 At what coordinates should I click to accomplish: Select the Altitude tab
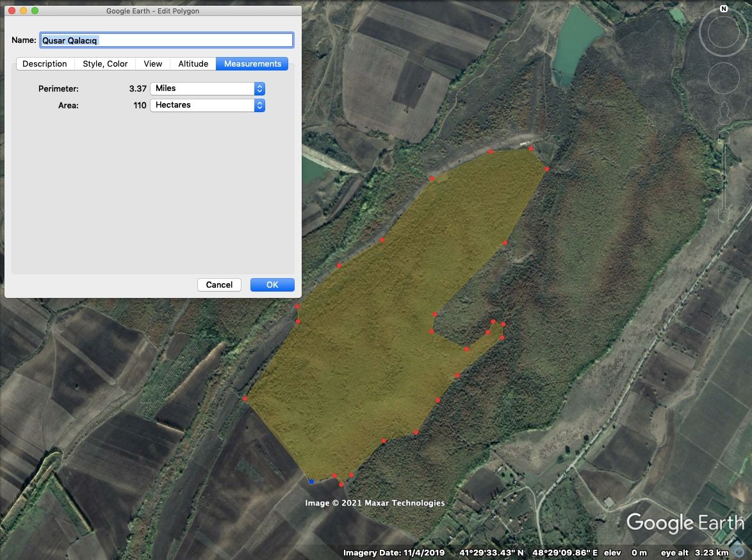click(193, 64)
